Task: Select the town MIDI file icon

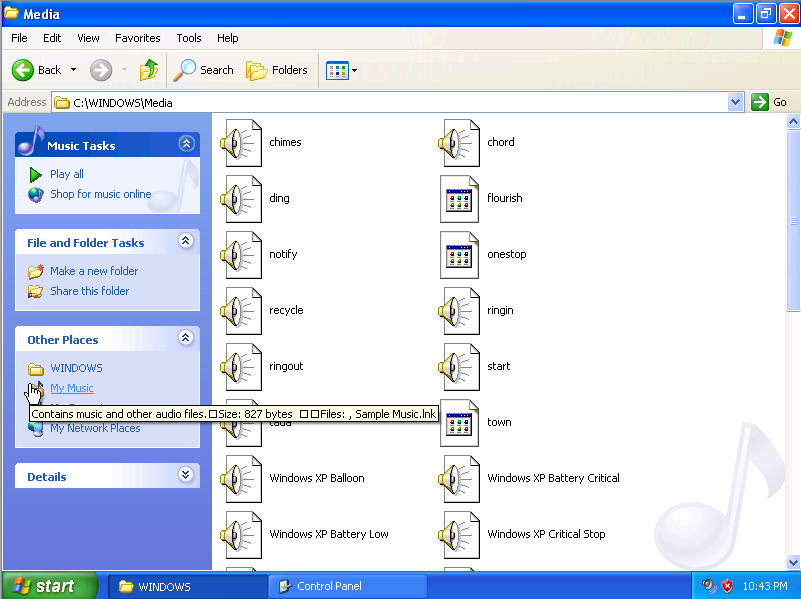Action: (x=459, y=423)
